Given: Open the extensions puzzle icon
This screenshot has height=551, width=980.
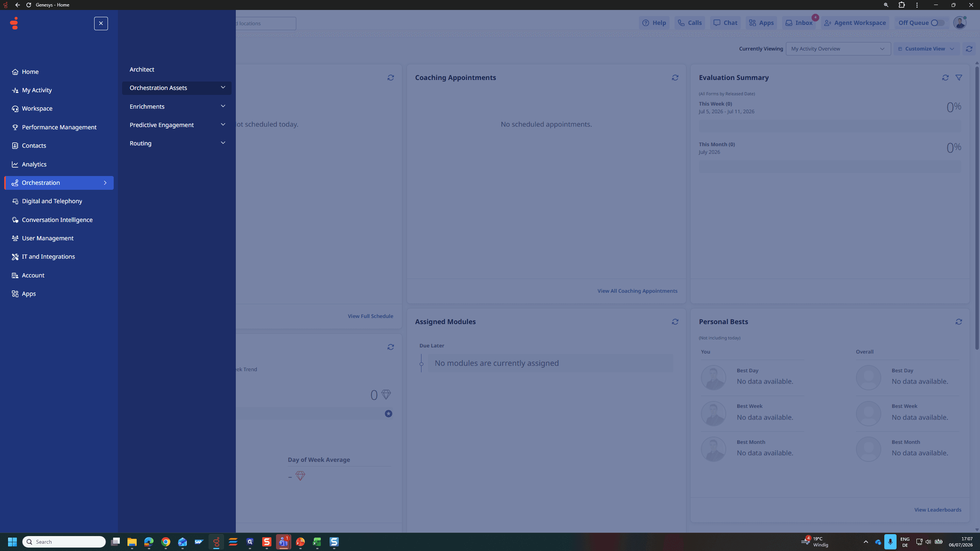Looking at the screenshot, I should point(902,5).
